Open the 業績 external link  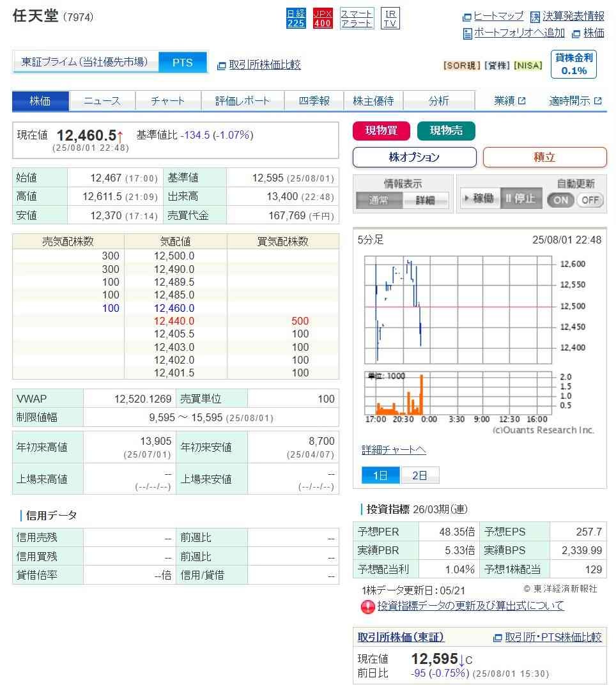(x=509, y=101)
